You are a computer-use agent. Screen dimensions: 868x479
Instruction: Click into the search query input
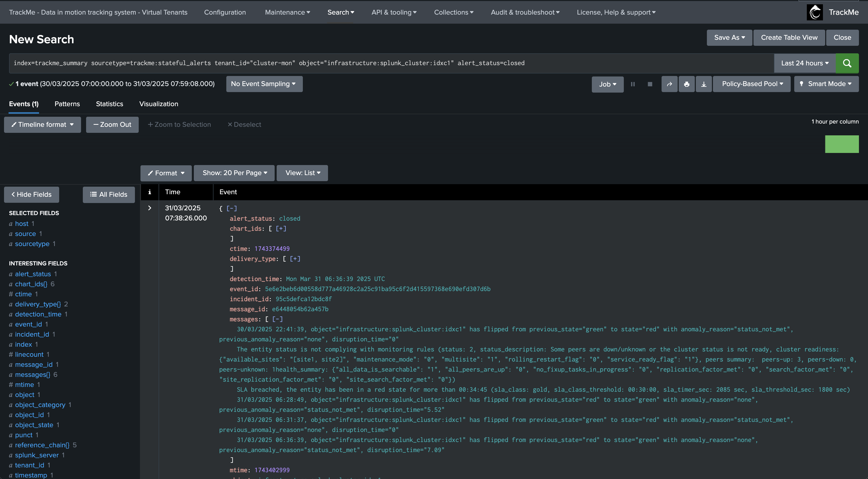click(391, 63)
